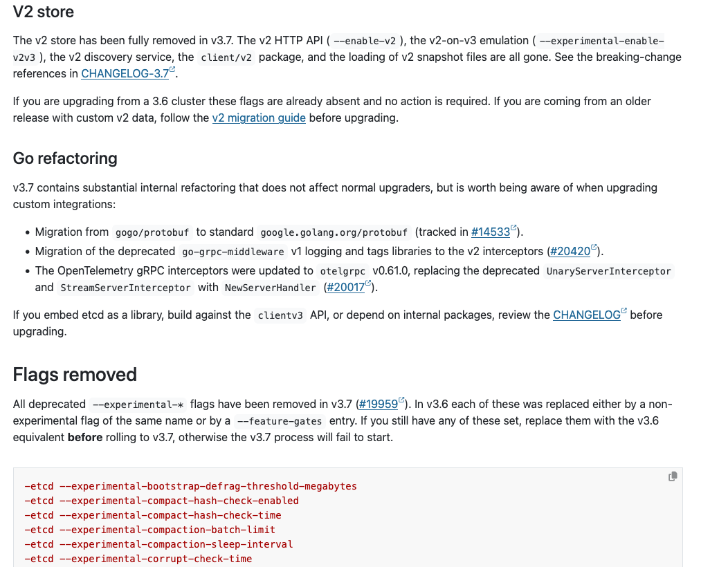Open issue #14533 link
Screen dimensions: 728x567
coord(490,232)
